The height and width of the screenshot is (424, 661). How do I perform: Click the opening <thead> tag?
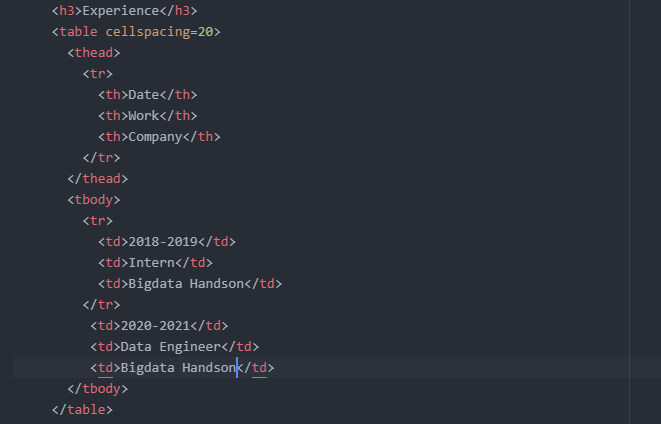pyautogui.click(x=94, y=53)
